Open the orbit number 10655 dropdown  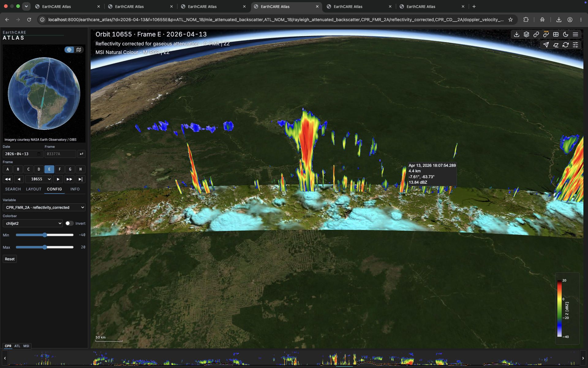click(x=39, y=179)
